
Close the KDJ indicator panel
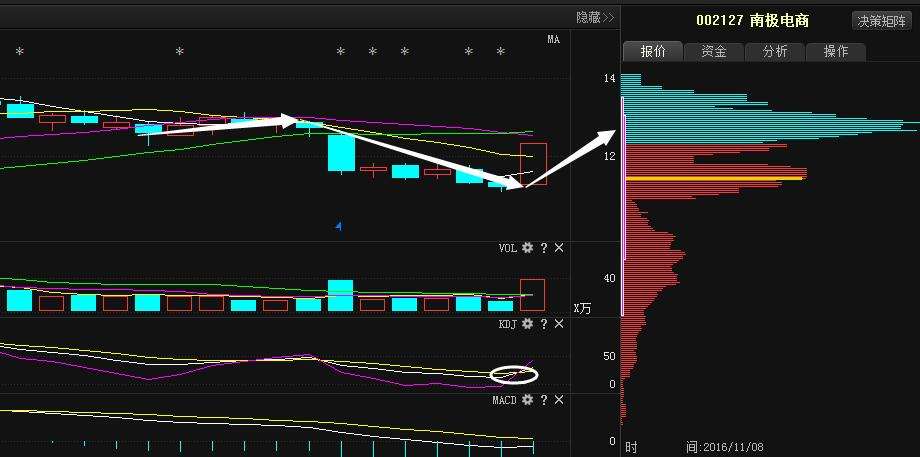click(x=559, y=325)
